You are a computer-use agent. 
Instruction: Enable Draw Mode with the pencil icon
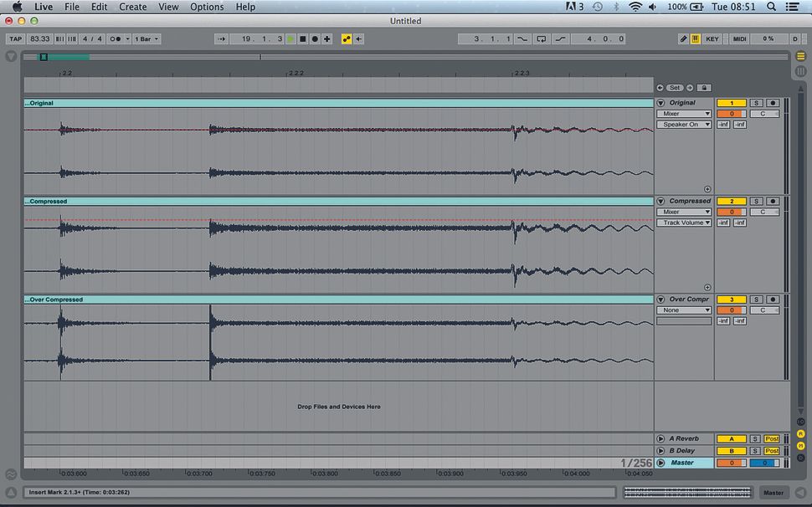(684, 38)
